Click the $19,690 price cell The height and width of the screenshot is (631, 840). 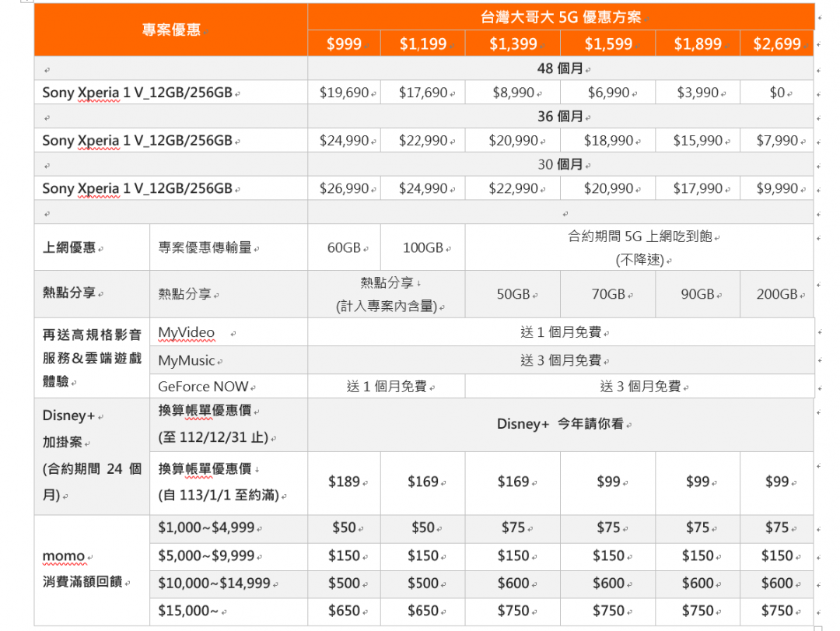[x=344, y=93]
